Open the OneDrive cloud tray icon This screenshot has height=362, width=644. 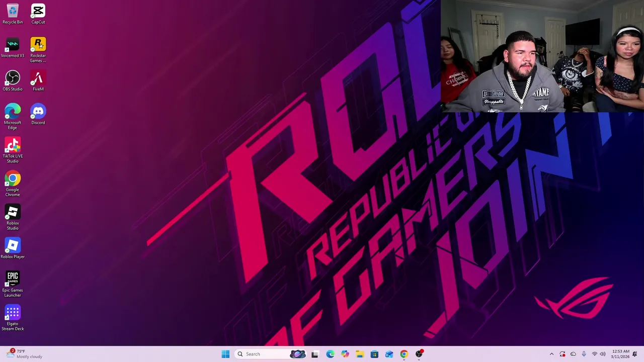(x=573, y=354)
